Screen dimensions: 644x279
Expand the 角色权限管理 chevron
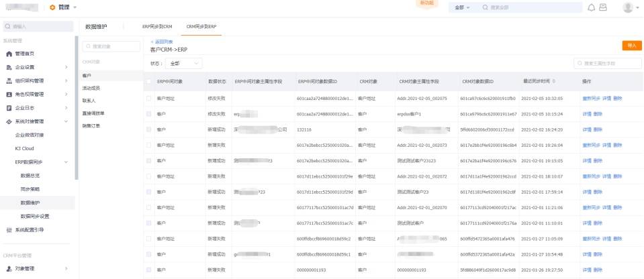(x=66, y=95)
